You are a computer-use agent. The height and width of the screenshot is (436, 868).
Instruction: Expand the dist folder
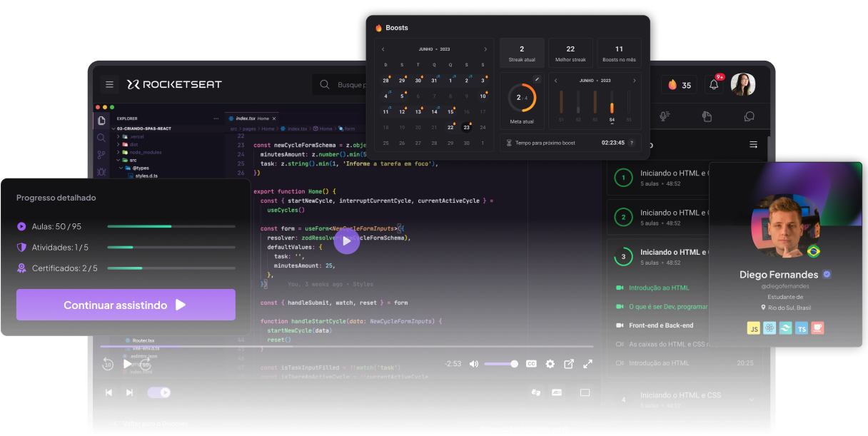(128, 144)
